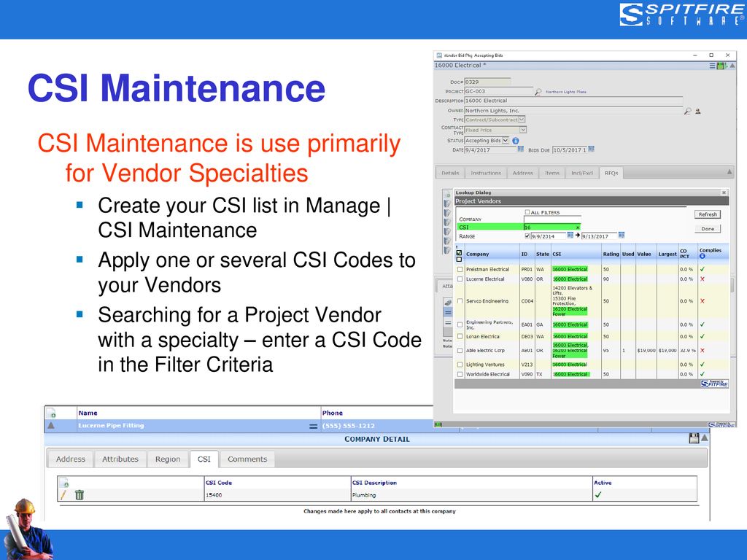
Task: Click the add contact icon beside Name header
Action: click(52, 413)
